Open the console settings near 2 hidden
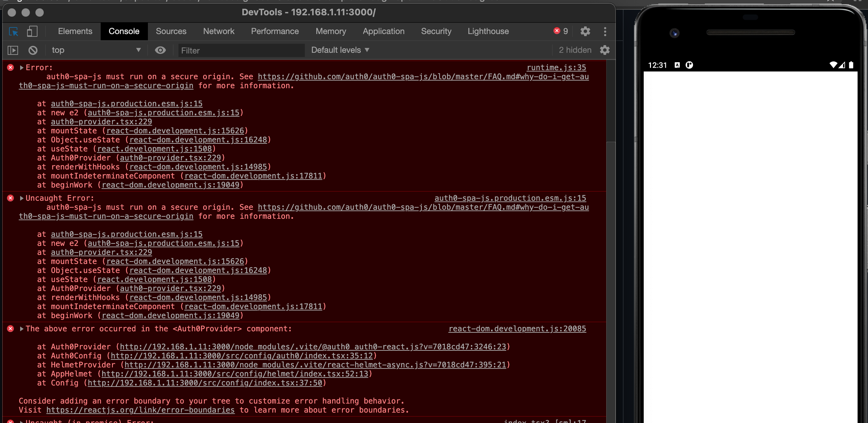The image size is (868, 423). tap(605, 50)
